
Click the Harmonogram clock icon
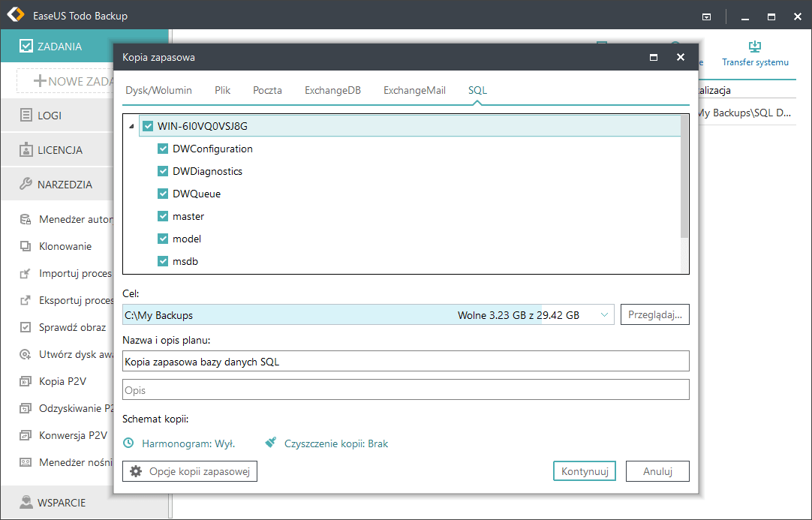(x=128, y=443)
